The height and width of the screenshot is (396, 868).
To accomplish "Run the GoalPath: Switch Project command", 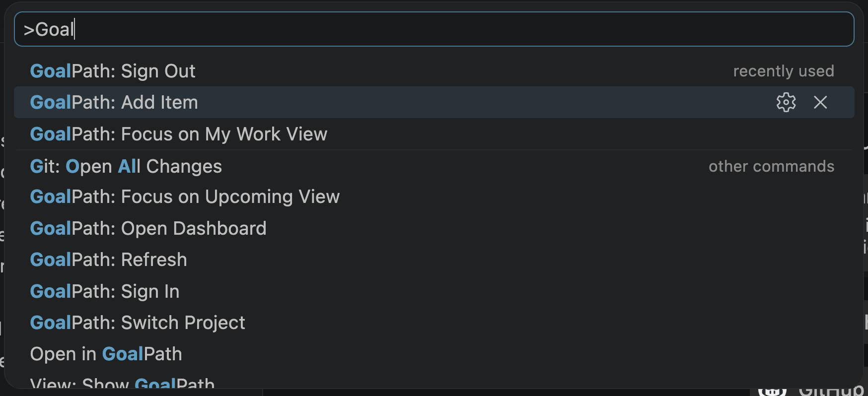I will 138,323.
